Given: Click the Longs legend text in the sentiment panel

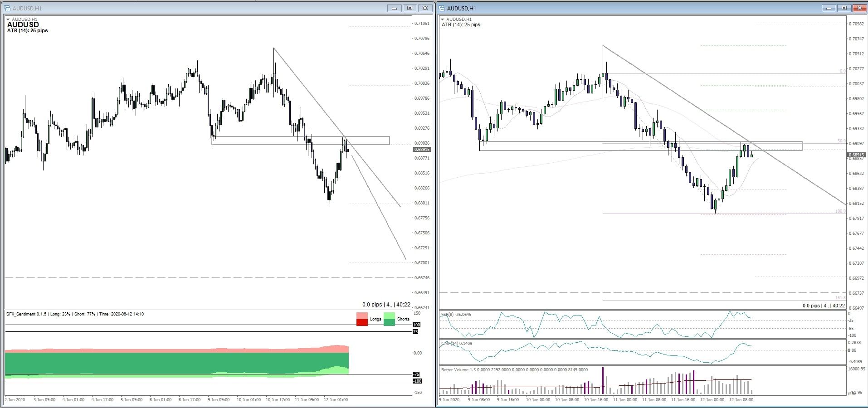Looking at the screenshot, I should (375, 319).
